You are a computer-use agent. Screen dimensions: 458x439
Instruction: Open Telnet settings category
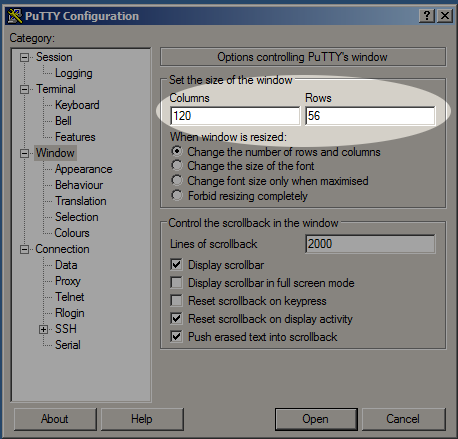(x=69, y=297)
